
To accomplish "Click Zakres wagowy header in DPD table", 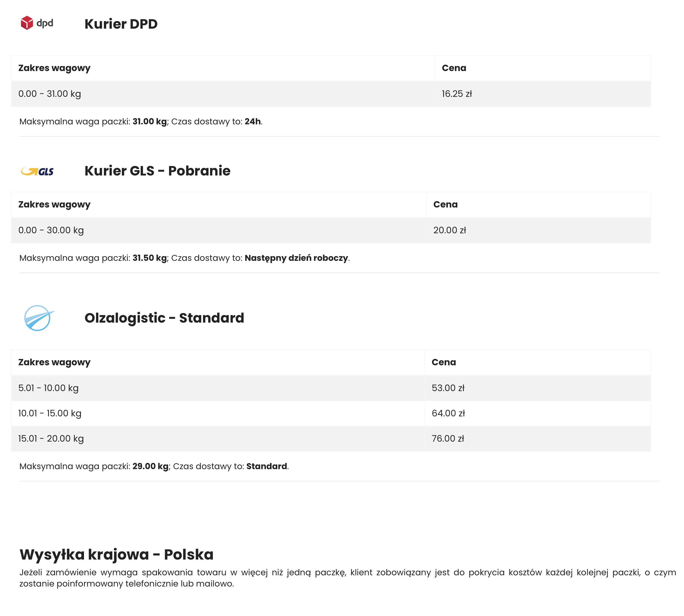I will [x=223, y=68].
